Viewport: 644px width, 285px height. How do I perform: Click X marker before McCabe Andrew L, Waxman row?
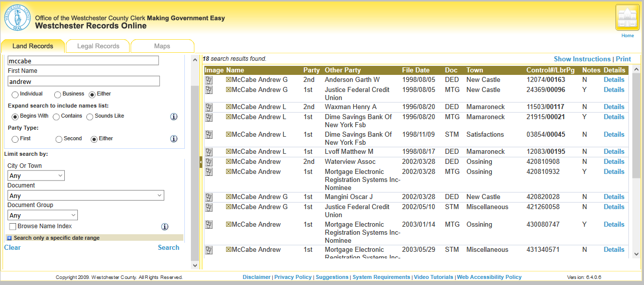click(229, 107)
